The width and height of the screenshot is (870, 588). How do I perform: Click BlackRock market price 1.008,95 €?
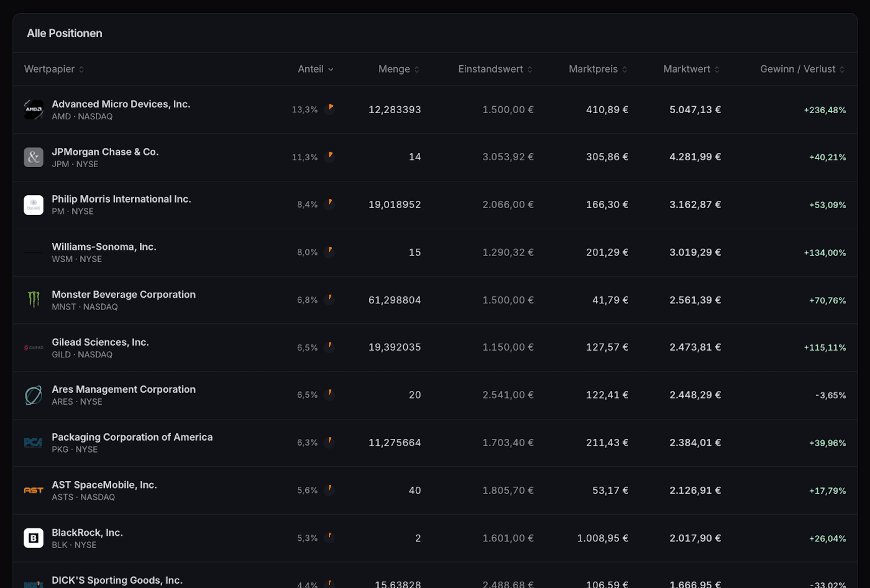pyautogui.click(x=603, y=538)
